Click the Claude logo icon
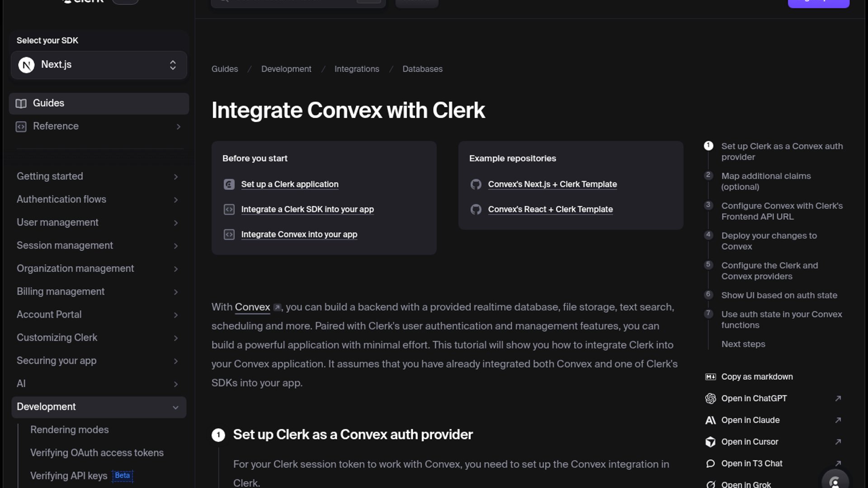This screenshot has height=488, width=868. [710, 420]
